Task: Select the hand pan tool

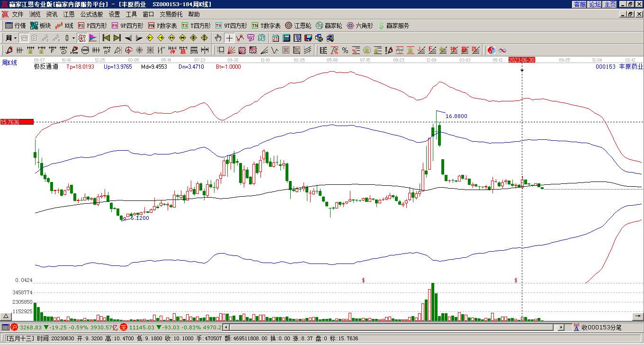Action: pyautogui.click(x=218, y=38)
